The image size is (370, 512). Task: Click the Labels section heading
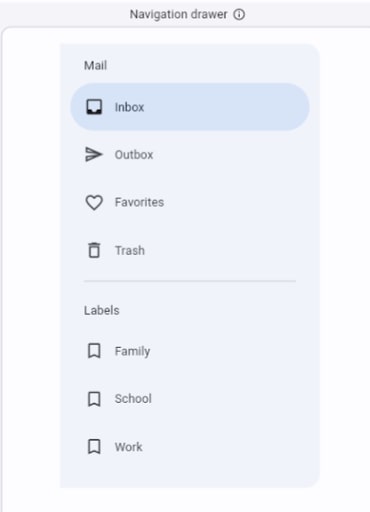(102, 310)
